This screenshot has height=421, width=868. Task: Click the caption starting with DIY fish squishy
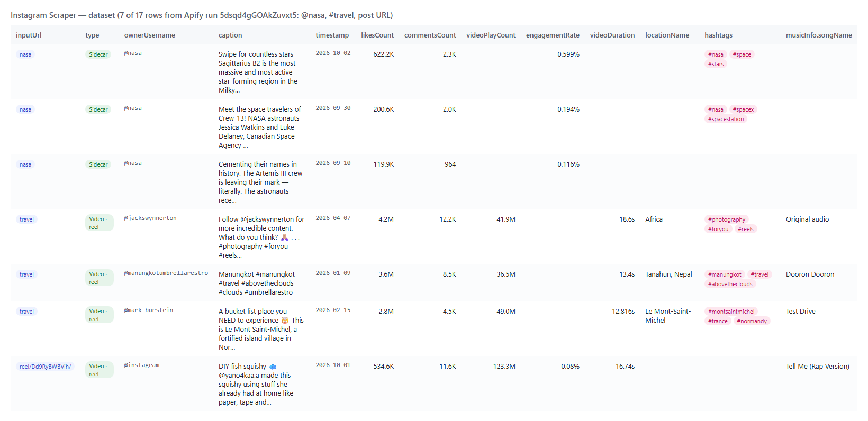point(256,385)
